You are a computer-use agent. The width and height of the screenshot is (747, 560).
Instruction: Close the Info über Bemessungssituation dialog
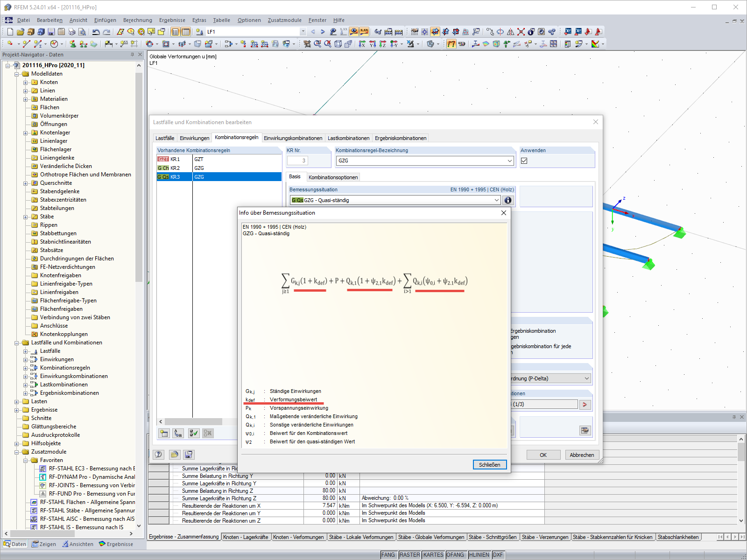pyautogui.click(x=504, y=213)
